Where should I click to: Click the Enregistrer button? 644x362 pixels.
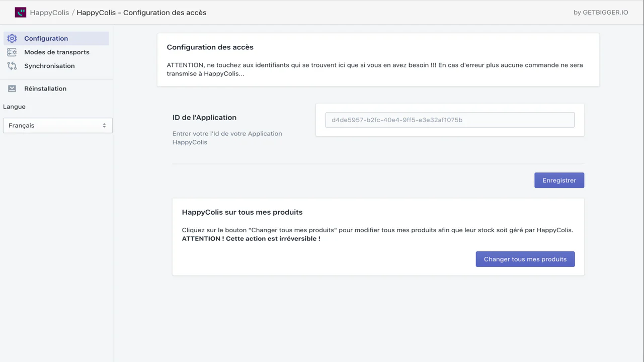pos(559,180)
